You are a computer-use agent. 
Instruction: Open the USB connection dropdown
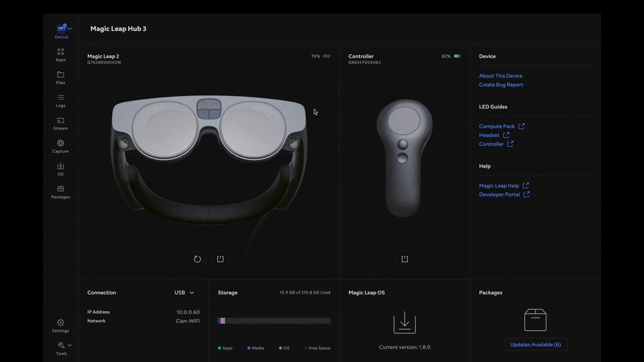184,293
